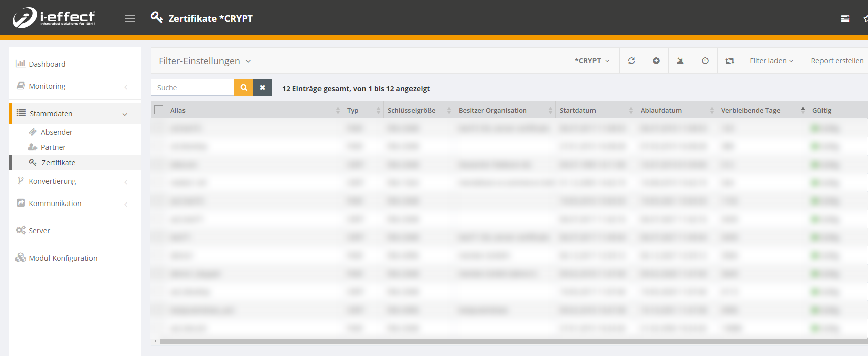
Task: Click the clock icon in the toolbar
Action: [x=705, y=61]
